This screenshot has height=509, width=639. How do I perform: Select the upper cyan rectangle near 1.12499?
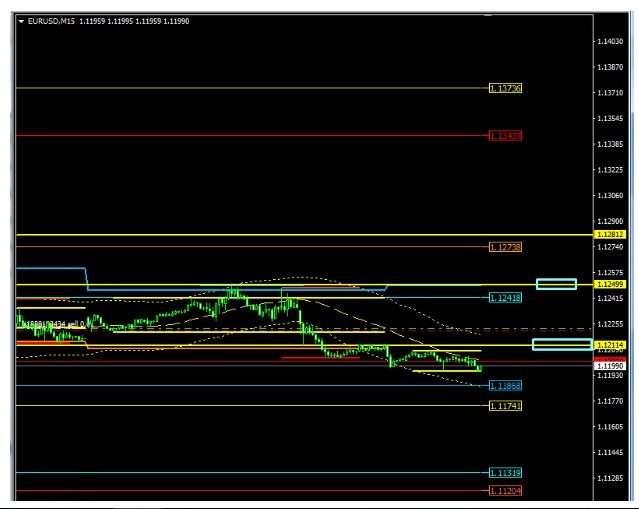[556, 284]
